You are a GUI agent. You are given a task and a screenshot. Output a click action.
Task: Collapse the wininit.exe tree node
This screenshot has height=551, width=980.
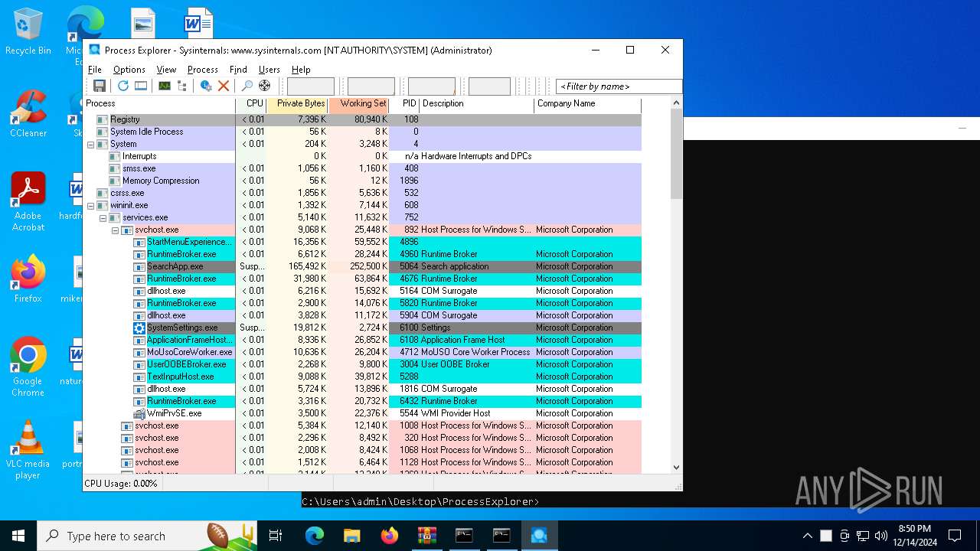tap(90, 205)
